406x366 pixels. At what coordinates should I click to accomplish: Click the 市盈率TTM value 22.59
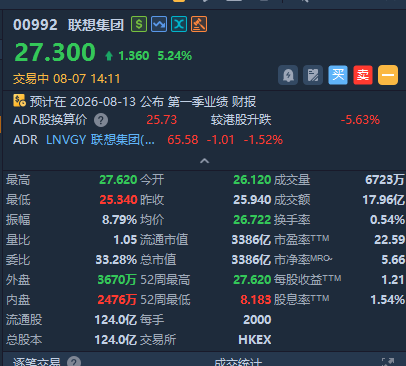click(x=389, y=240)
